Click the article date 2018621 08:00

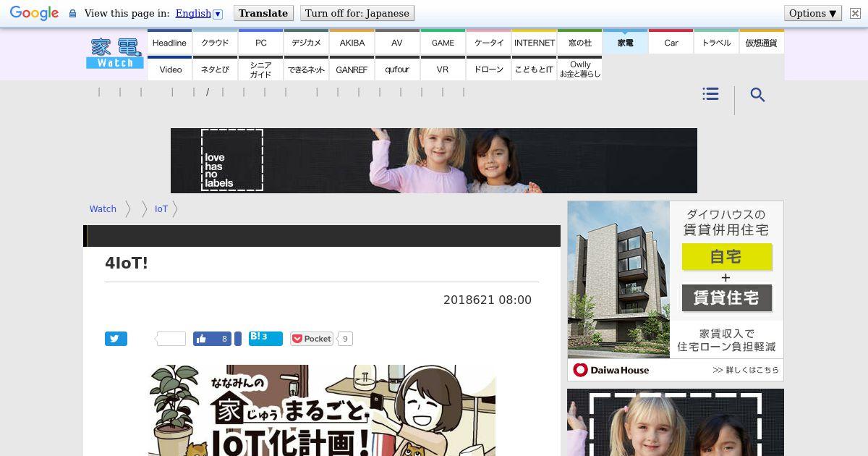point(488,300)
